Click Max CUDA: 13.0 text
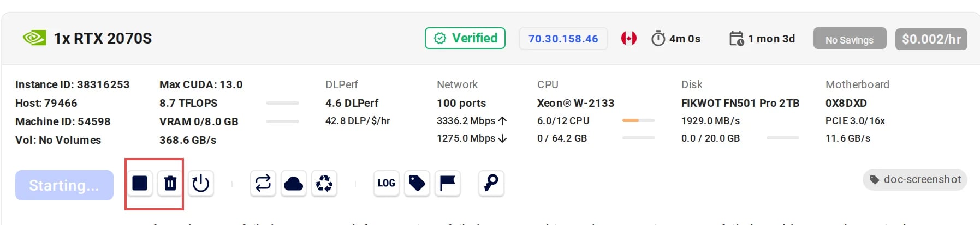Viewport: 980px width, 225px height. 201,84
